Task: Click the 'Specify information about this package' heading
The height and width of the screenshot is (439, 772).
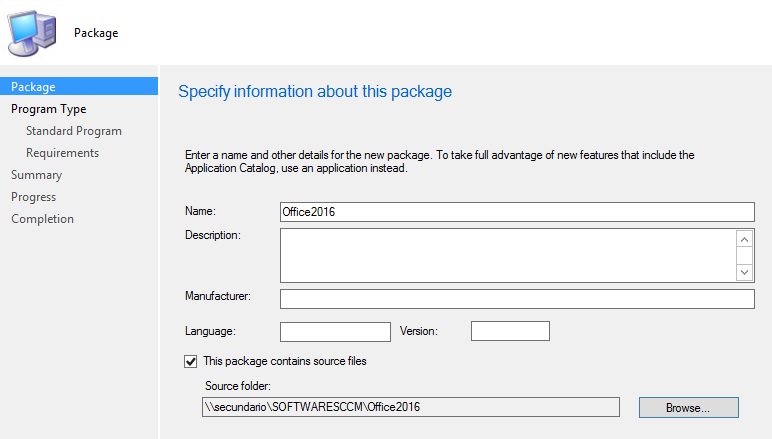Action: 315,92
